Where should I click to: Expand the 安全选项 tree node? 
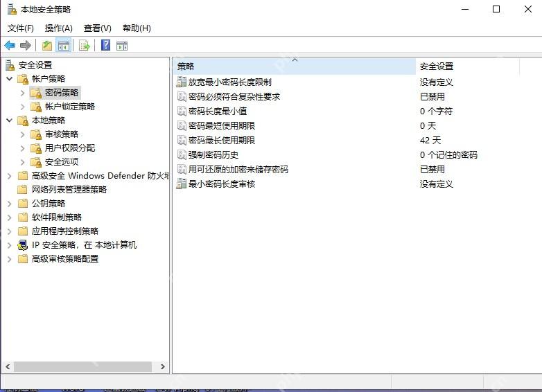22,161
